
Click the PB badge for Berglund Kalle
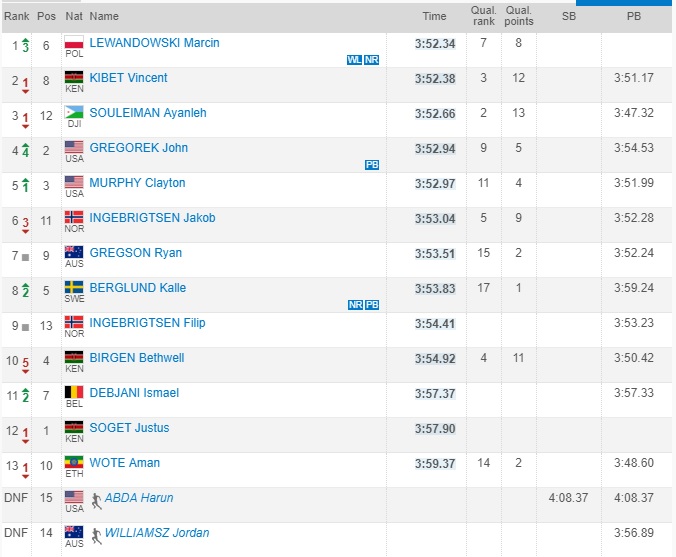click(x=372, y=305)
